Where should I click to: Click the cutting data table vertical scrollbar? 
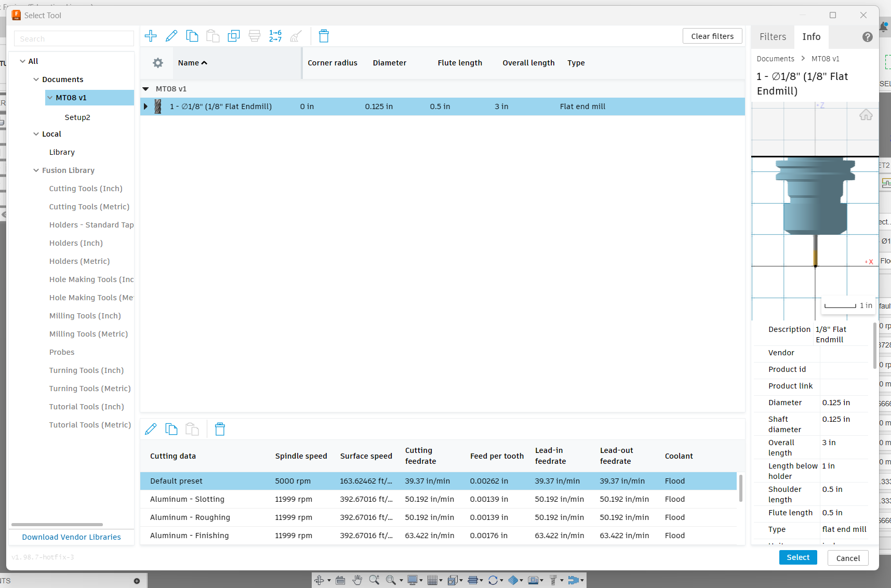coord(740,488)
